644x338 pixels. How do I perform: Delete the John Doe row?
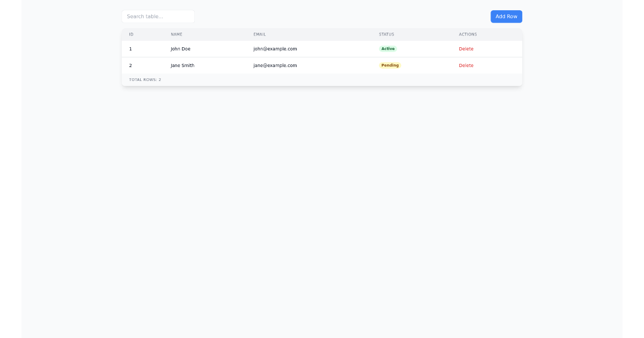click(466, 49)
